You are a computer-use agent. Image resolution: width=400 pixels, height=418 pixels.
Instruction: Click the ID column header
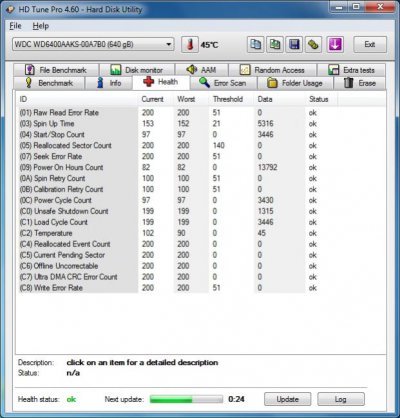tap(78, 99)
